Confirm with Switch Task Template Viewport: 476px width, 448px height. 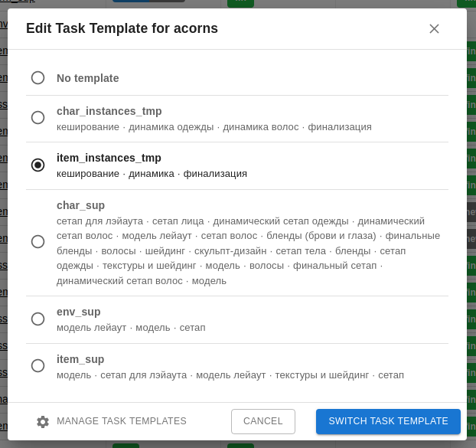coord(388,421)
